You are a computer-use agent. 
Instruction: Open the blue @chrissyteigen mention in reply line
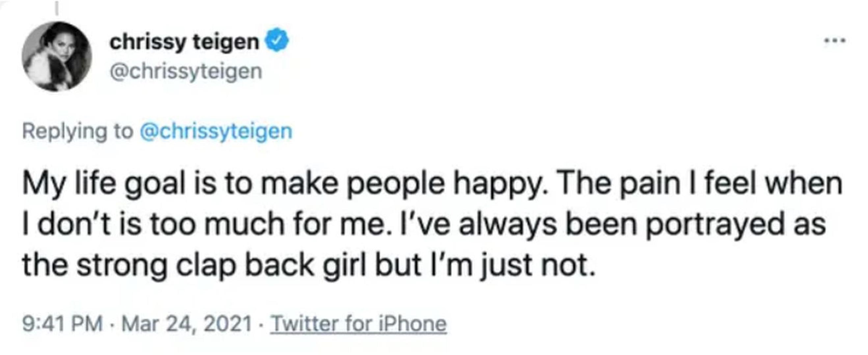click(x=216, y=131)
